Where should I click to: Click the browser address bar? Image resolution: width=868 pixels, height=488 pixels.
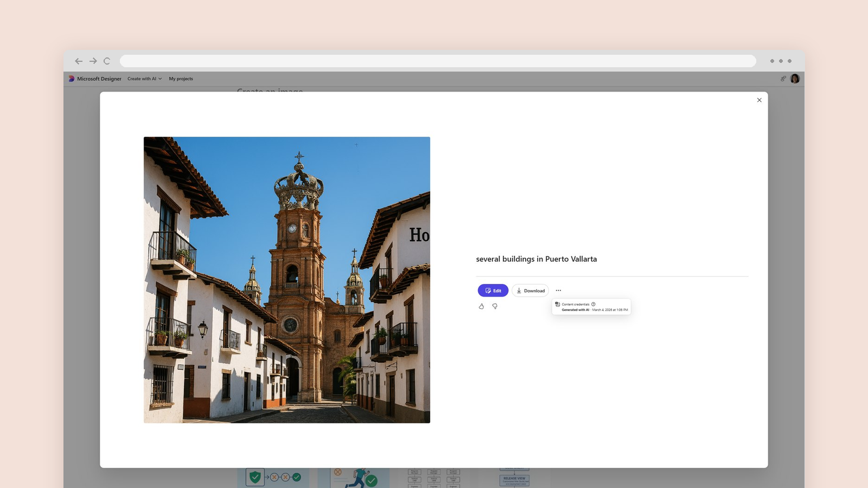pos(438,61)
